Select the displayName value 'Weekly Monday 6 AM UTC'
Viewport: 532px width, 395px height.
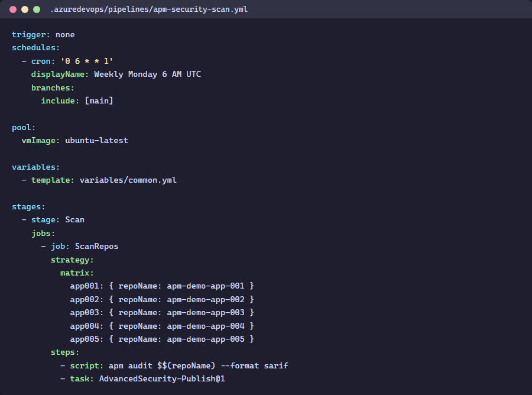[x=148, y=74]
